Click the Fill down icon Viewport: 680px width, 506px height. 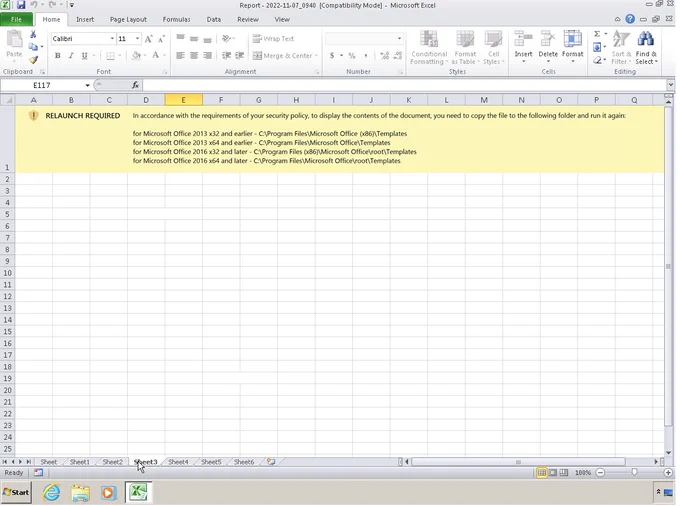point(597,47)
